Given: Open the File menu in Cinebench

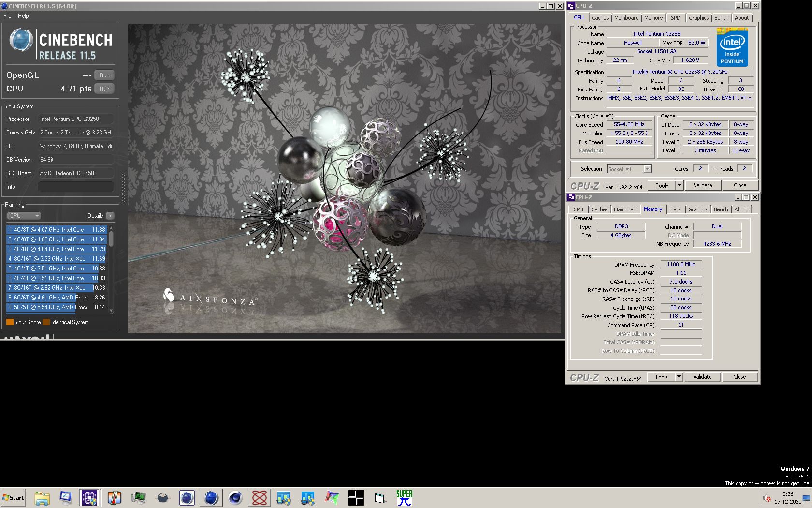Looking at the screenshot, I should point(7,16).
